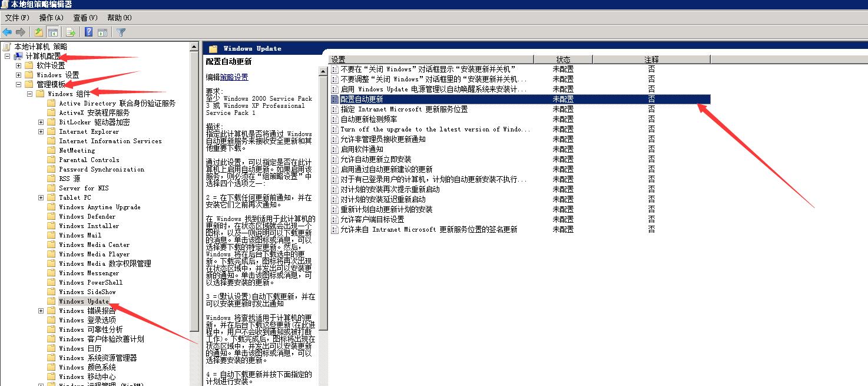Sort by the 设置 column header

click(431, 60)
